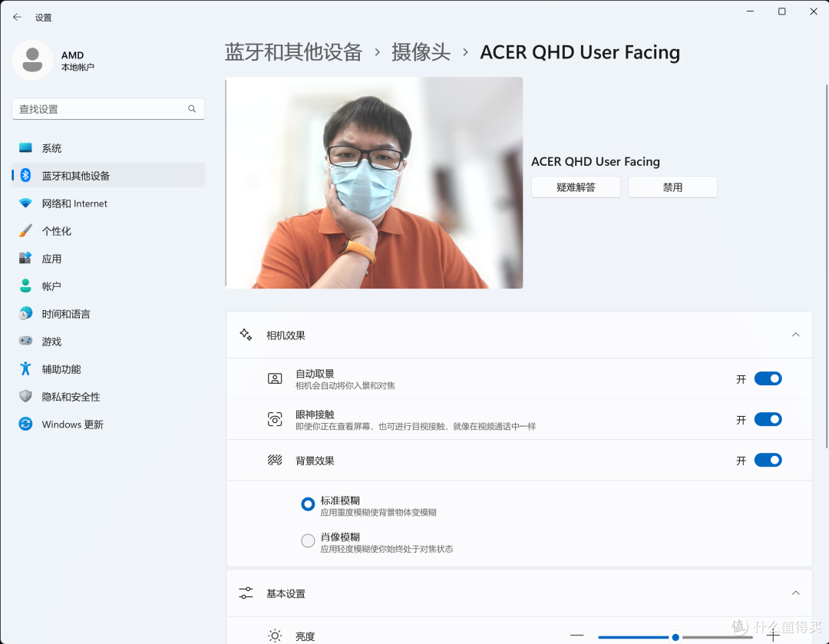Click the 查找设置 search field
829x644 pixels.
(x=108, y=108)
